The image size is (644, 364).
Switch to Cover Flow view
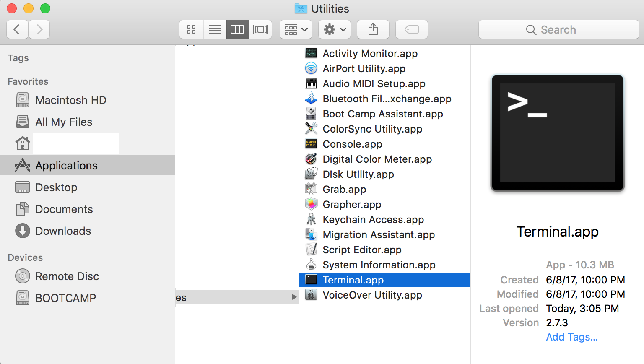(261, 29)
